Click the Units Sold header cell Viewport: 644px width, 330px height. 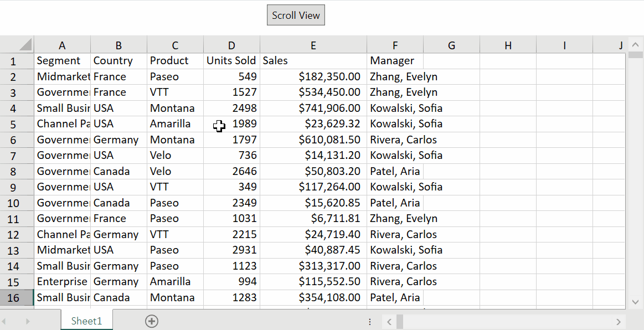point(231,61)
